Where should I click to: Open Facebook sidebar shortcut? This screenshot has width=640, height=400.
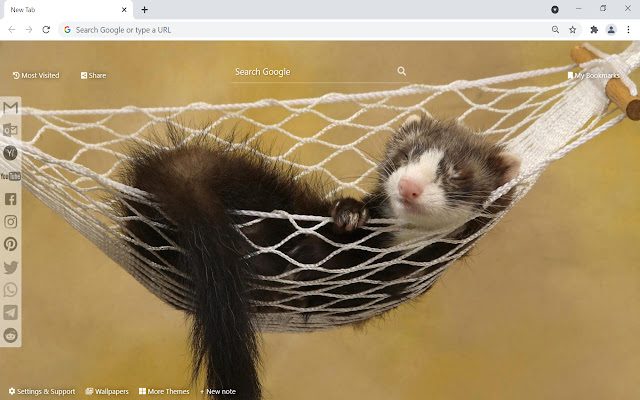tap(11, 199)
